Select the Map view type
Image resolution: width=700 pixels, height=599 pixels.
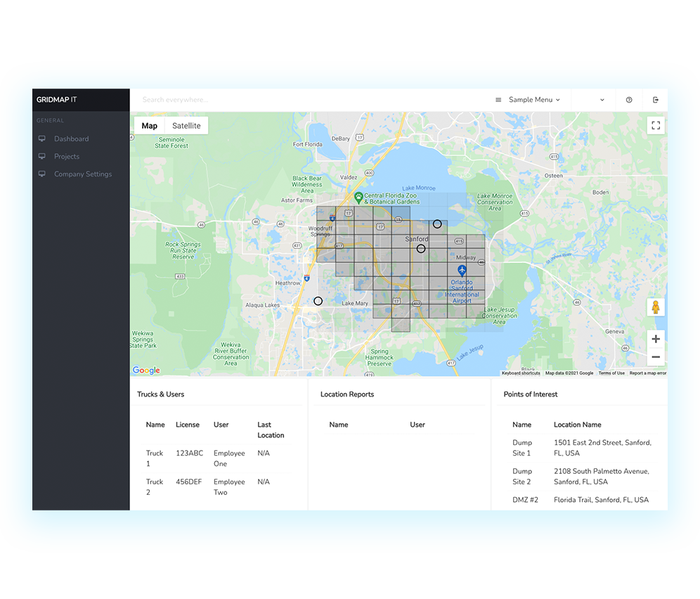(149, 126)
